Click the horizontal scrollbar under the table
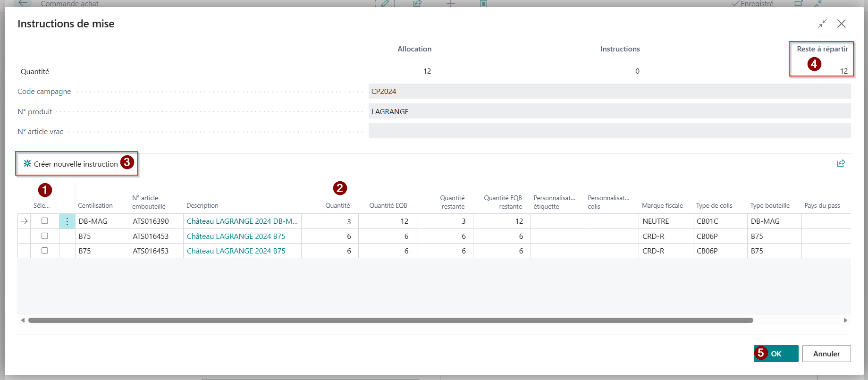The width and height of the screenshot is (868, 380). 391,320
